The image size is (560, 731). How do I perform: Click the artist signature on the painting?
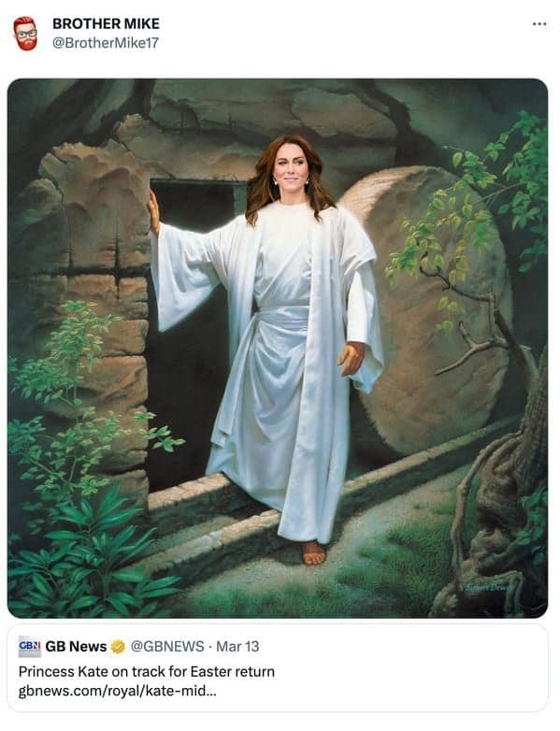489,588
